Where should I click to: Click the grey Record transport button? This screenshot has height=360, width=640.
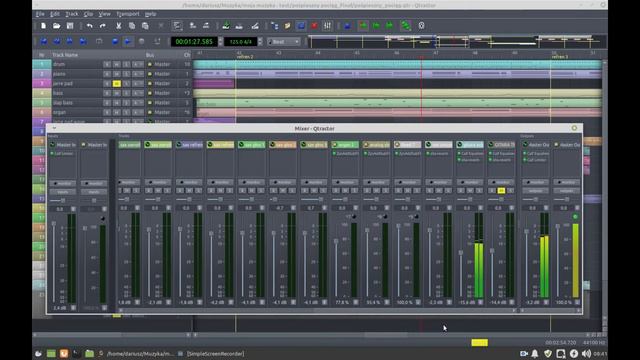(142, 41)
